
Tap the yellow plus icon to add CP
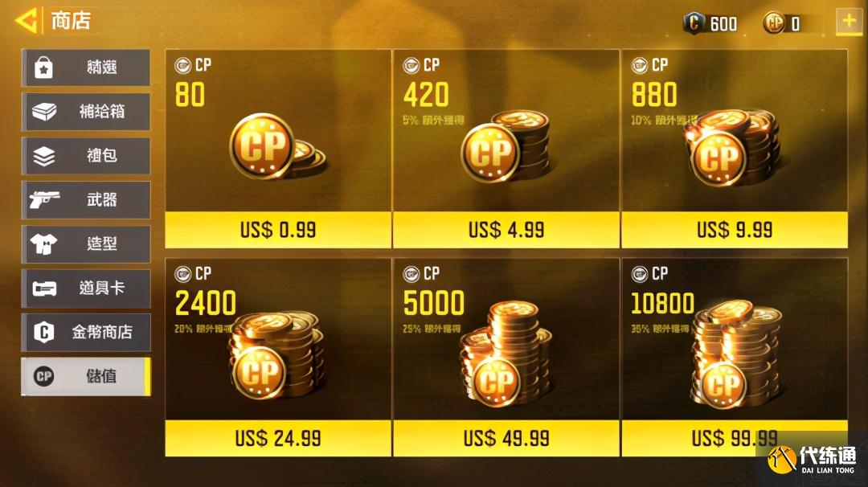(x=848, y=22)
